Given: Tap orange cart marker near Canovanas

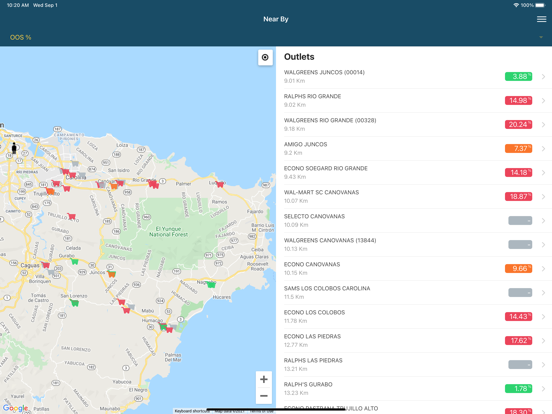Looking at the screenshot, I should point(114,186).
